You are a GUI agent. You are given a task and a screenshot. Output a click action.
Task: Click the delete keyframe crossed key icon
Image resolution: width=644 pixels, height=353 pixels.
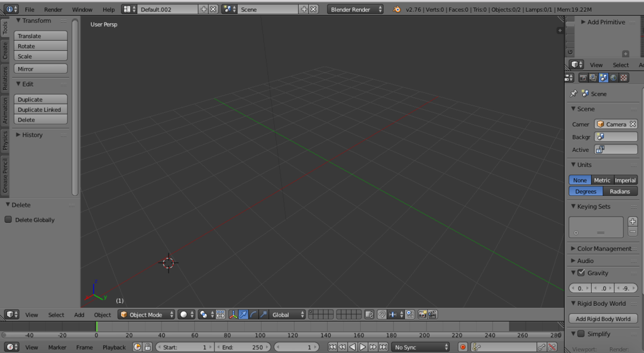click(552, 347)
